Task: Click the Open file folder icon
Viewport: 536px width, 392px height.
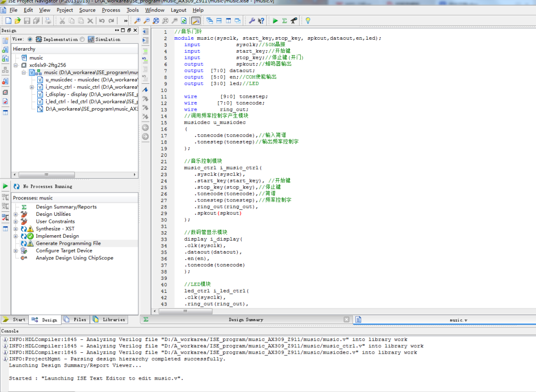Action: tap(17, 21)
